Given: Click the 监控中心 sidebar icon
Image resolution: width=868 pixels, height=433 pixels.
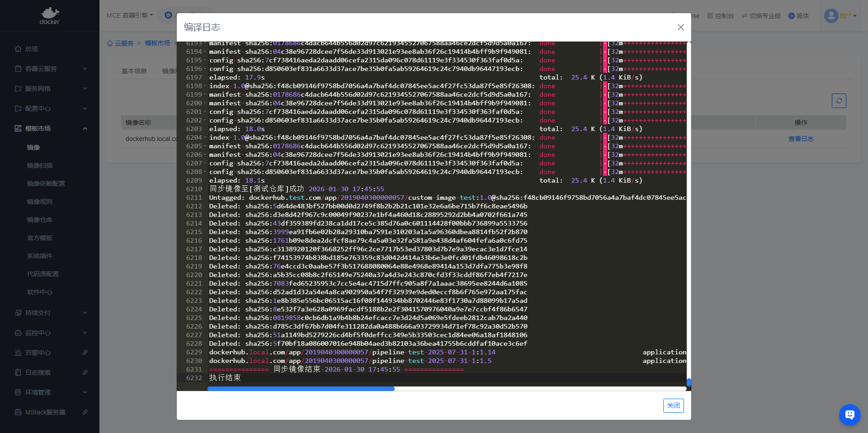Looking at the screenshot, I should click(x=18, y=333).
